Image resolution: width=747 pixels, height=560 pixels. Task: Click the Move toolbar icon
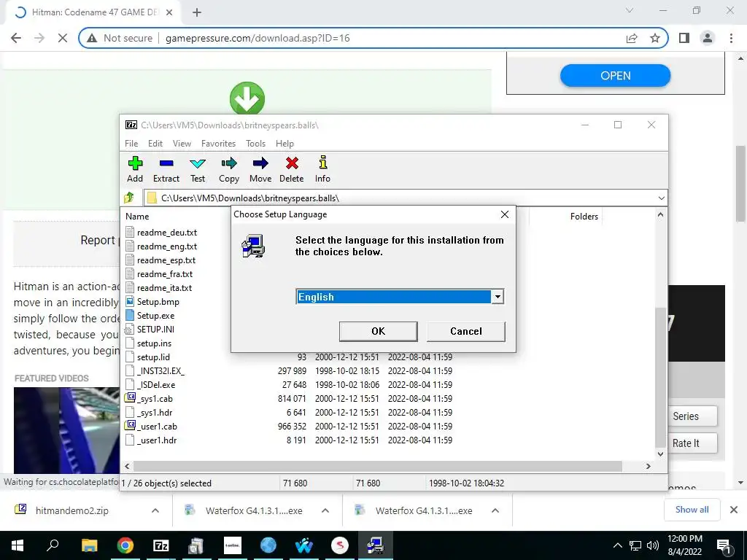260,169
